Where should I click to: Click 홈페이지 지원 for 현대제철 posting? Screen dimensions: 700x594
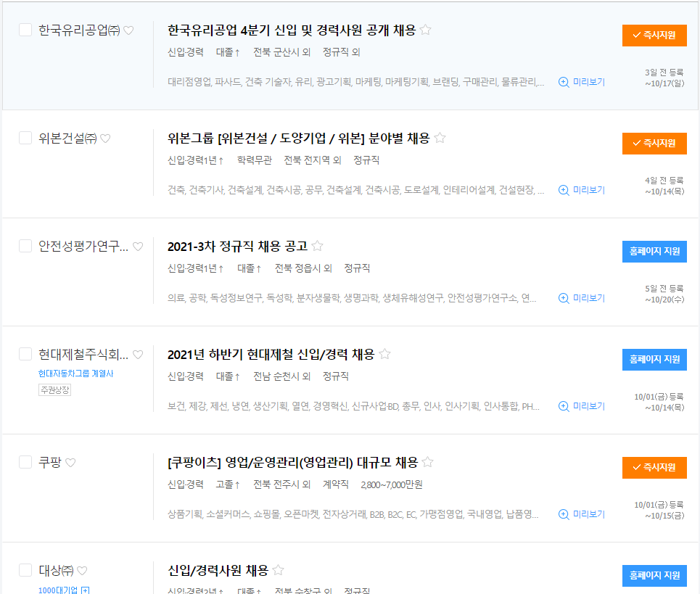click(x=654, y=359)
